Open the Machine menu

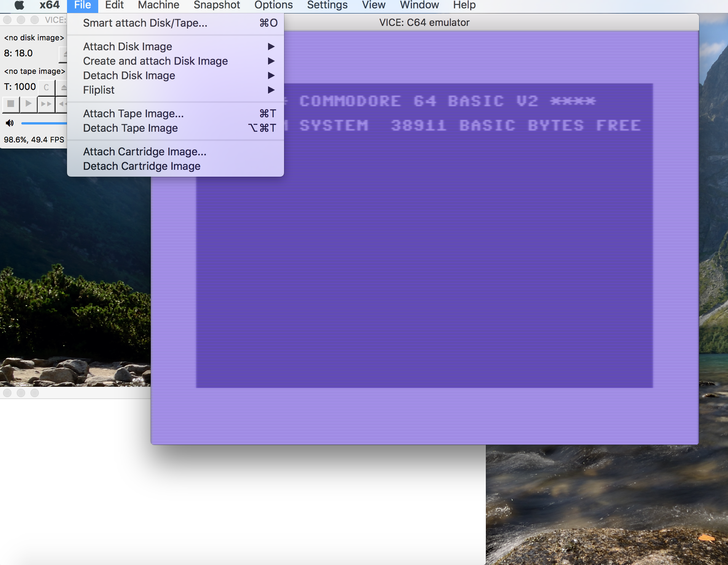(158, 5)
